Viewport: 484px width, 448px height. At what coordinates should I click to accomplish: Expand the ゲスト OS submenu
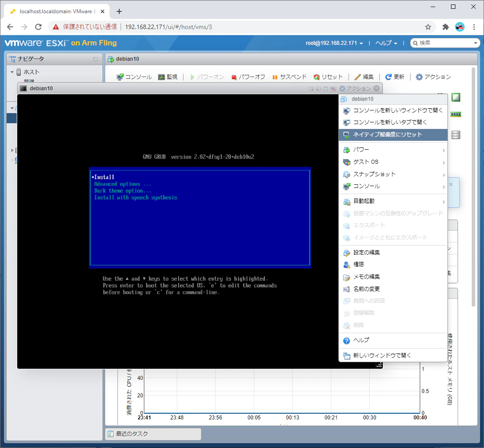point(393,162)
